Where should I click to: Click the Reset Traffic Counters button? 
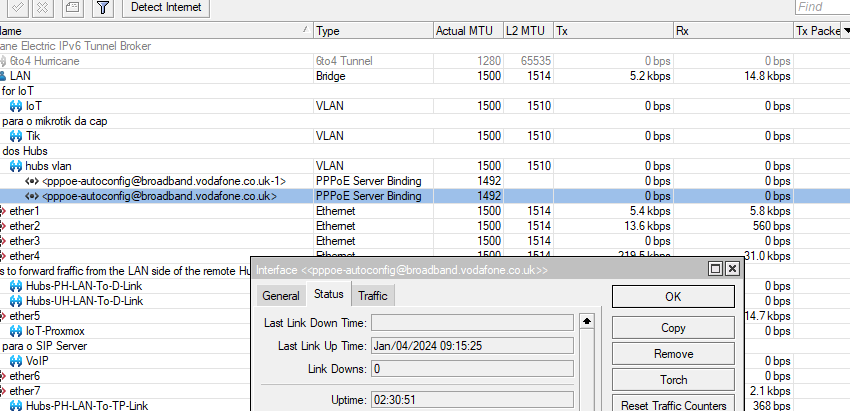[673, 405]
